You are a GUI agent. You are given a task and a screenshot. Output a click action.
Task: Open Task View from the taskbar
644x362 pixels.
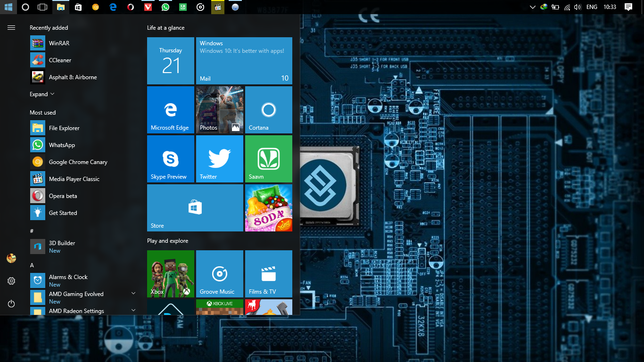pos(42,7)
